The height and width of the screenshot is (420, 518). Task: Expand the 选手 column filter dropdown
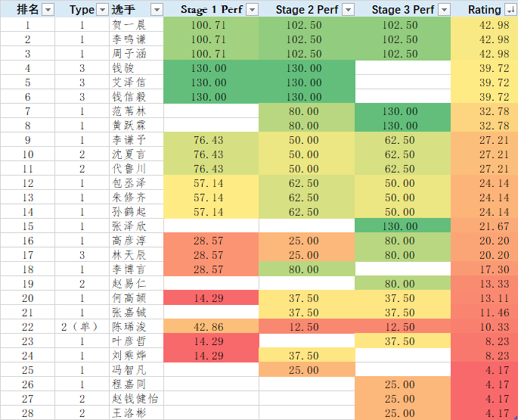click(157, 9)
